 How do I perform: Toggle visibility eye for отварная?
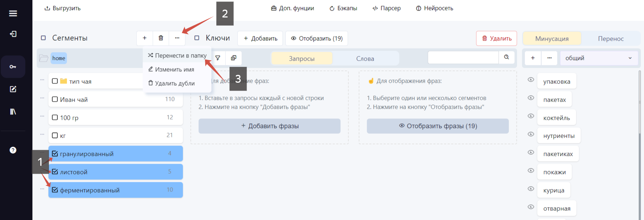(x=531, y=207)
